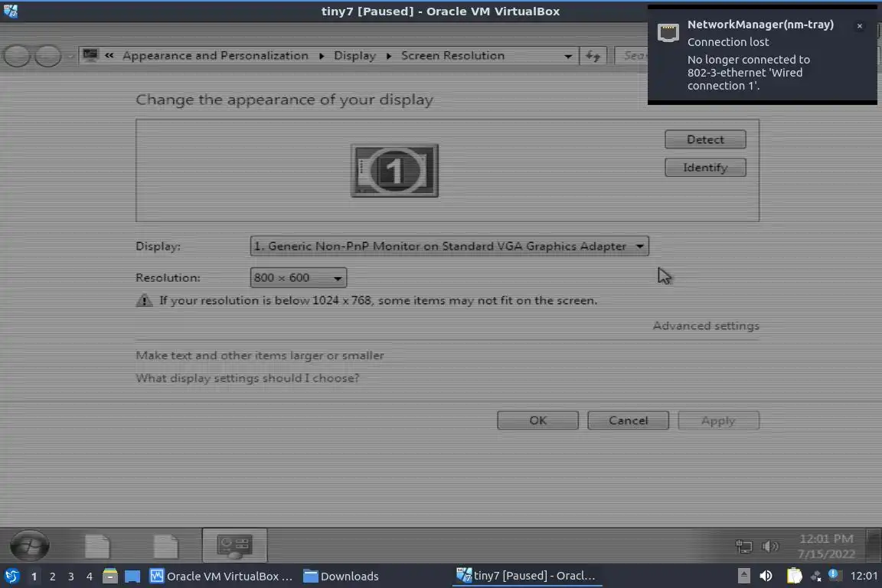Screen dimensions: 882x588
Task: Click the guest volume speaker icon
Action: tap(769, 546)
